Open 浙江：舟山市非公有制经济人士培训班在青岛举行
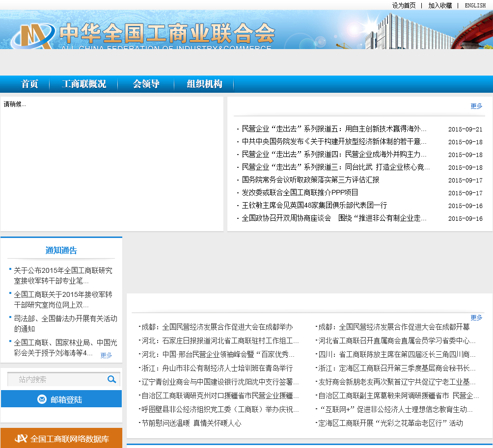Screen dimensions: 493x448 pyautogui.click(x=217, y=368)
